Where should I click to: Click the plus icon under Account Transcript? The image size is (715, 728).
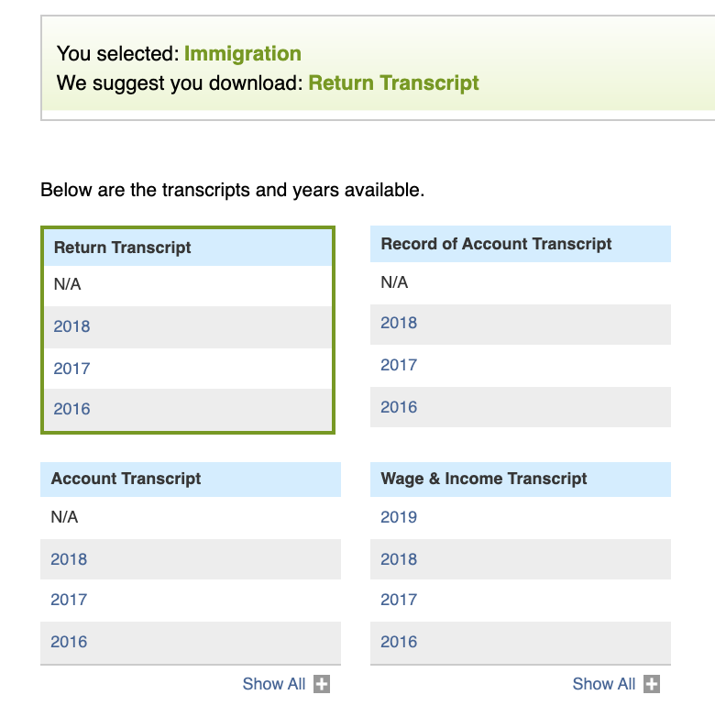click(322, 684)
